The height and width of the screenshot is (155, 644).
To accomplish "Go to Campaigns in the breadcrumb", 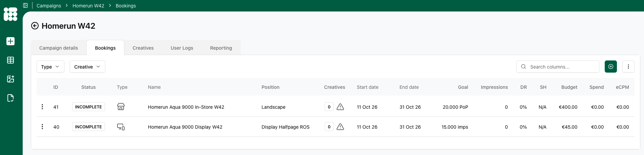I will coord(49,5).
